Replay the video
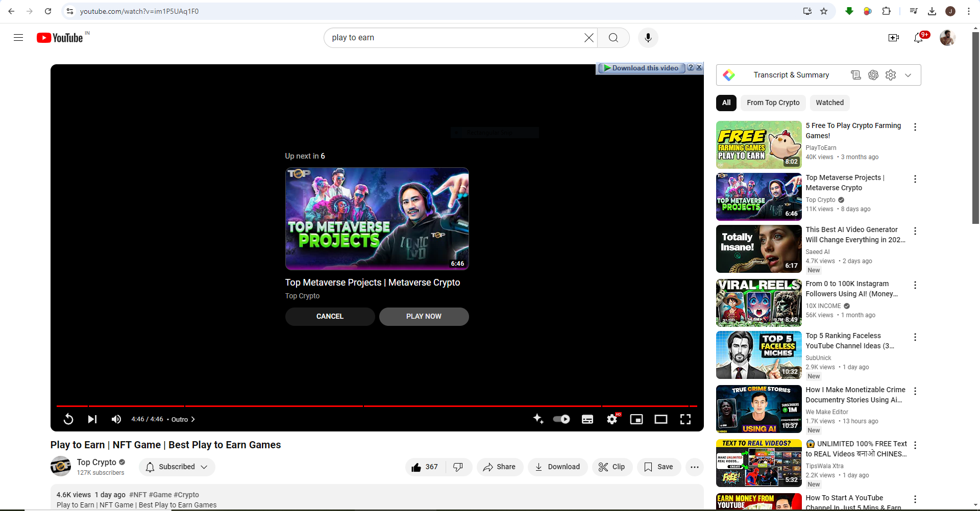This screenshot has width=980, height=511. (x=68, y=419)
